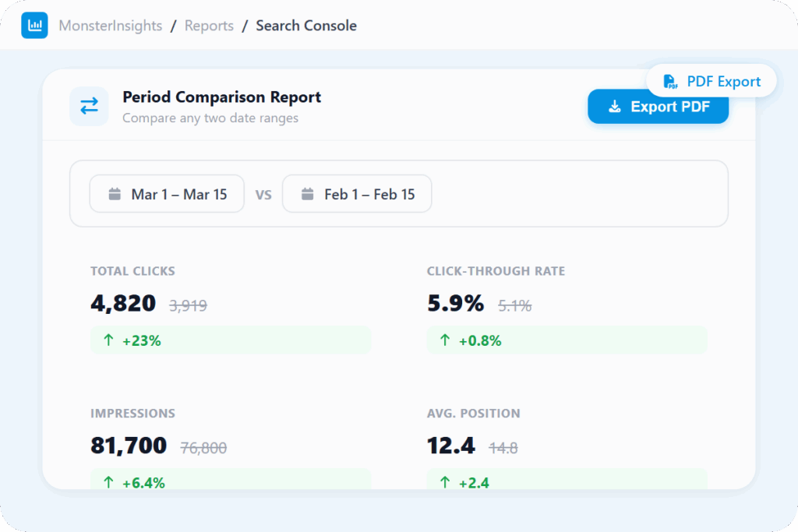798x532 pixels.
Task: Click the swap arrows comparison icon
Action: (x=89, y=107)
